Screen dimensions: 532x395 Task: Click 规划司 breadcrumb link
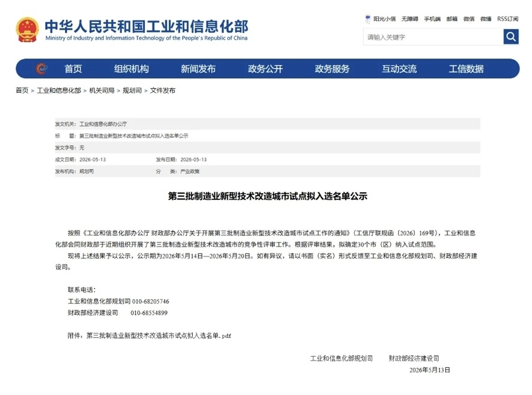[132, 90]
